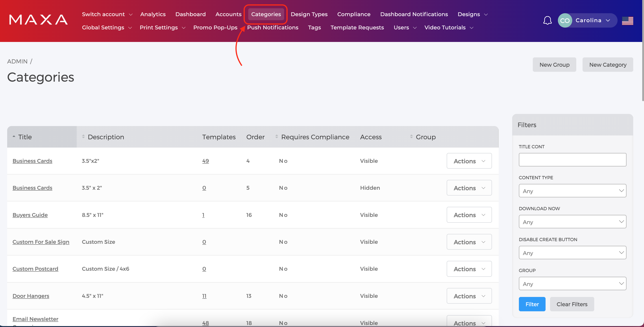Open Actions for the Hidden Business Cards row
644x327 pixels.
pos(469,188)
